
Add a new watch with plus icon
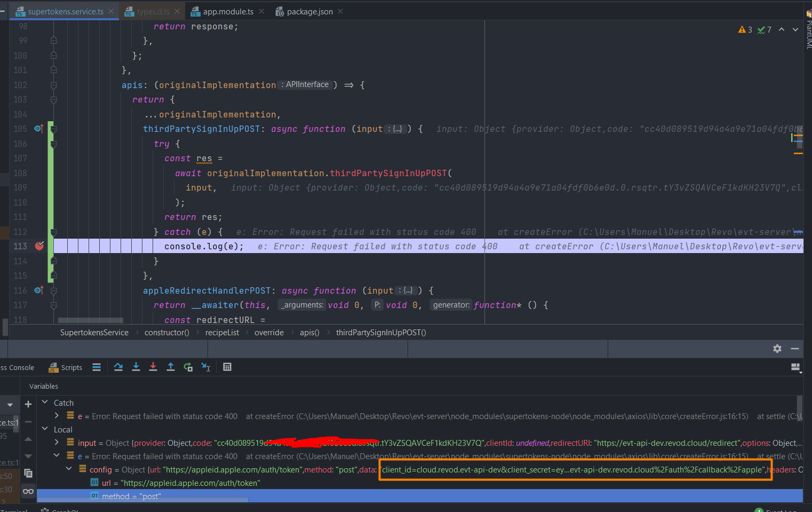click(x=28, y=404)
